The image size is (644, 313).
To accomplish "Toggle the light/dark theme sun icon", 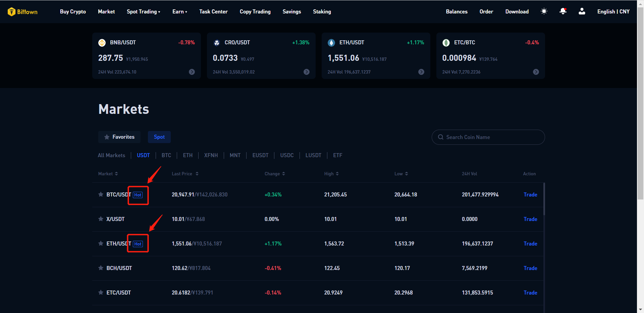I will [544, 11].
